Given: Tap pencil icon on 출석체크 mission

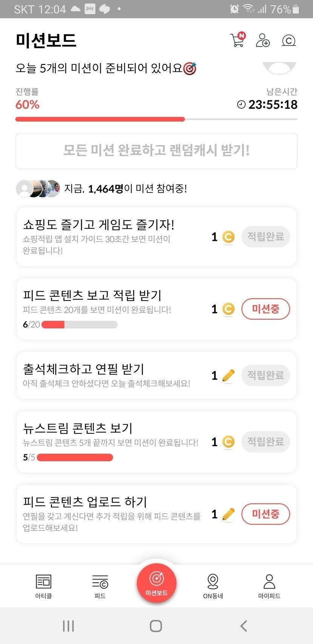Looking at the screenshot, I should (228, 375).
